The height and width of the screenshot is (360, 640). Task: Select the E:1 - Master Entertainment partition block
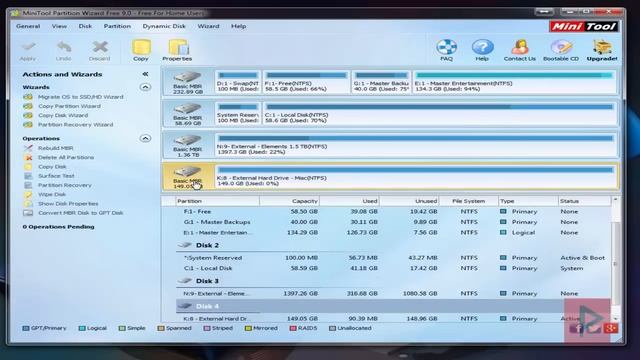514,82
